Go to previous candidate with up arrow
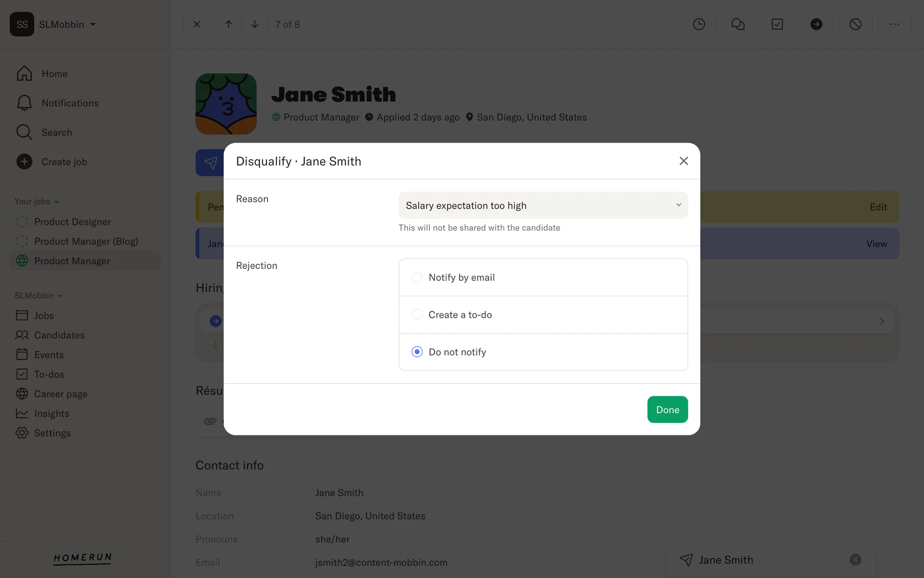This screenshot has height=578, width=924. point(229,24)
